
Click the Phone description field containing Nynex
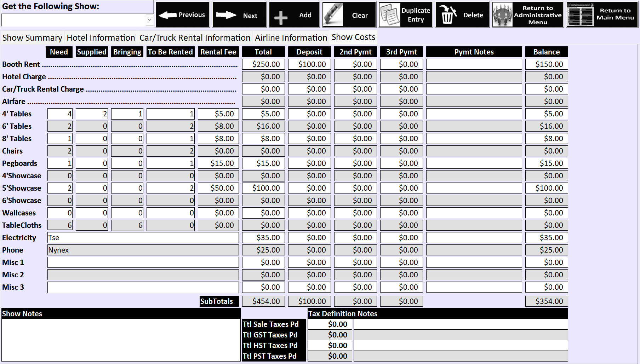tap(143, 250)
